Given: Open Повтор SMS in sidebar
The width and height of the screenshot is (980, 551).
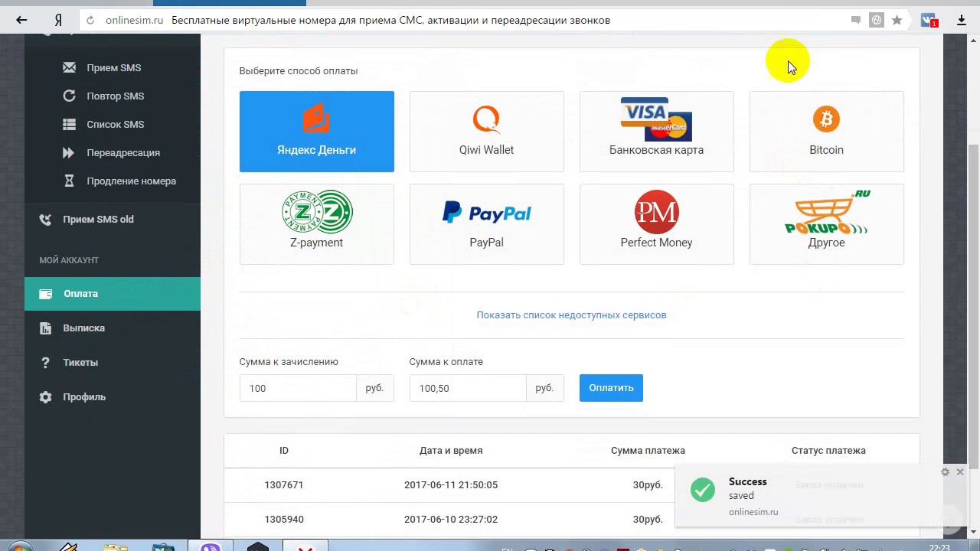Looking at the screenshot, I should (x=115, y=96).
